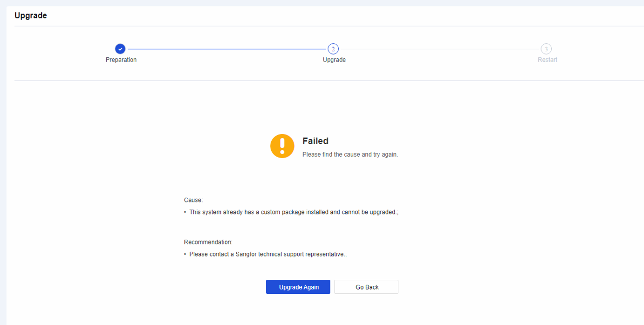Select the step 2 circle icon
644x325 pixels.
coord(333,49)
